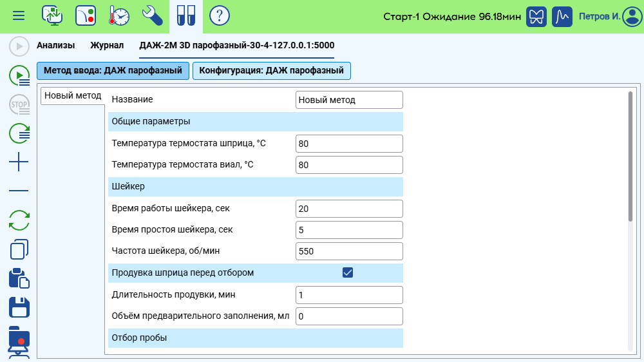Click the save floppy disk icon

coord(19,307)
